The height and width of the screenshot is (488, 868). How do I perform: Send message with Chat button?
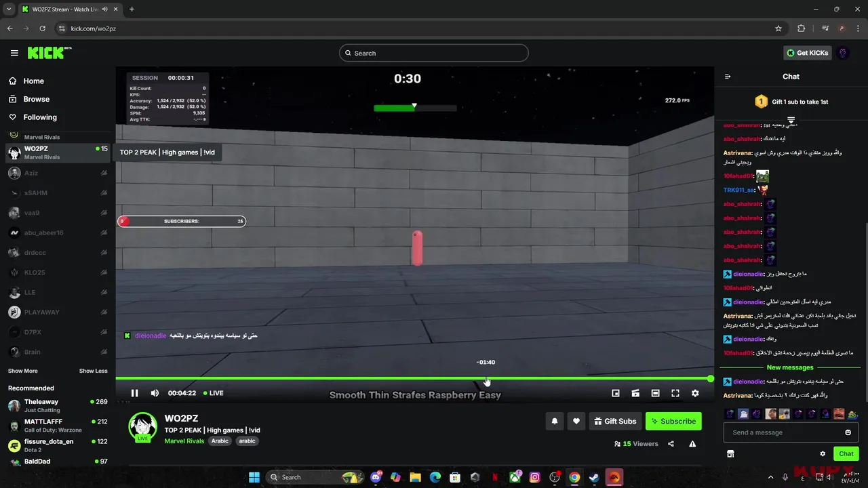tap(846, 453)
